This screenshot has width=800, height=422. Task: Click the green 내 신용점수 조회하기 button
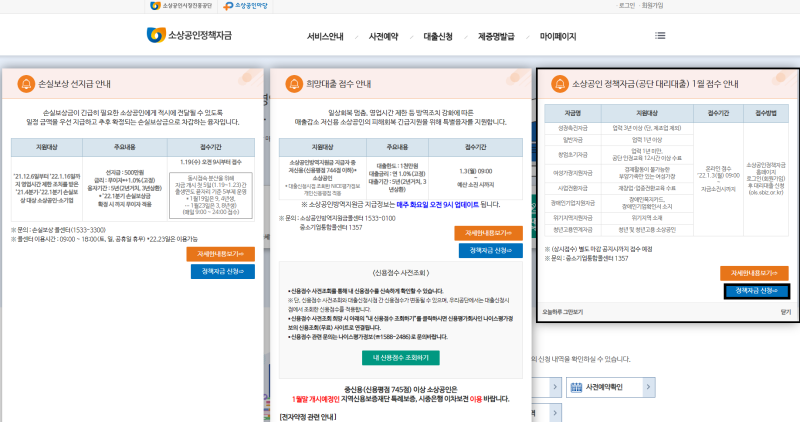tap(401, 358)
